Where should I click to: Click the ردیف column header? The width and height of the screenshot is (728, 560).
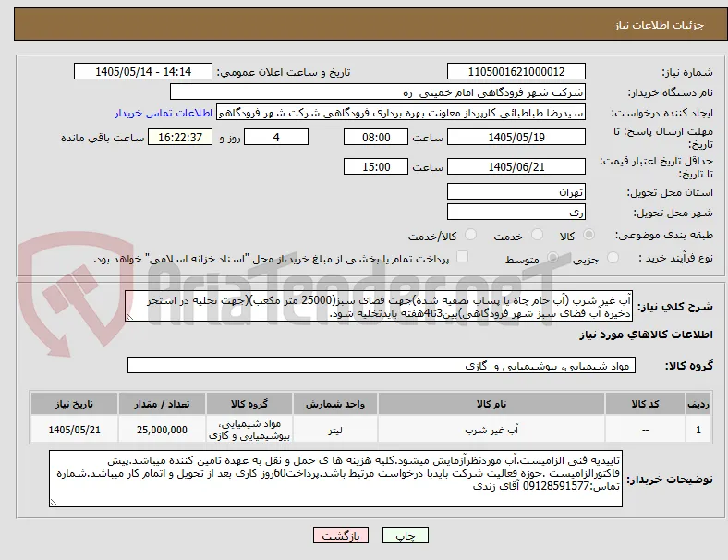point(698,404)
